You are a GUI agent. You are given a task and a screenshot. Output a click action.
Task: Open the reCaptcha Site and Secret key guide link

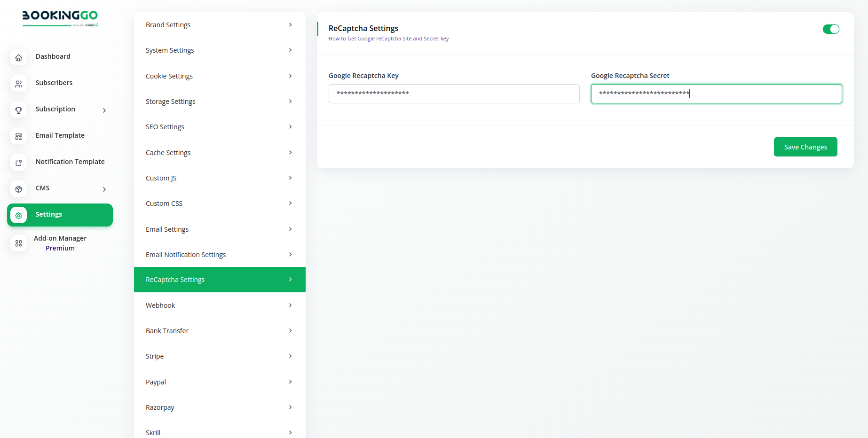[x=388, y=39]
